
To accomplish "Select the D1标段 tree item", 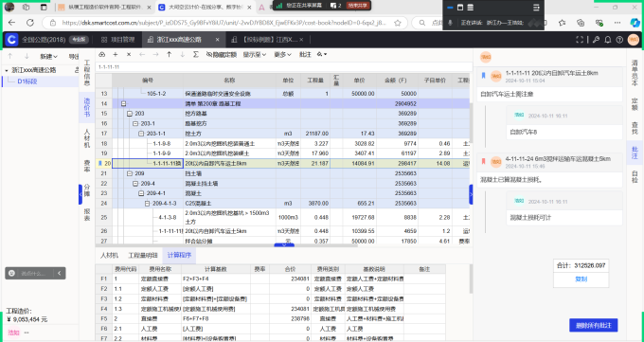I will click(x=27, y=81).
